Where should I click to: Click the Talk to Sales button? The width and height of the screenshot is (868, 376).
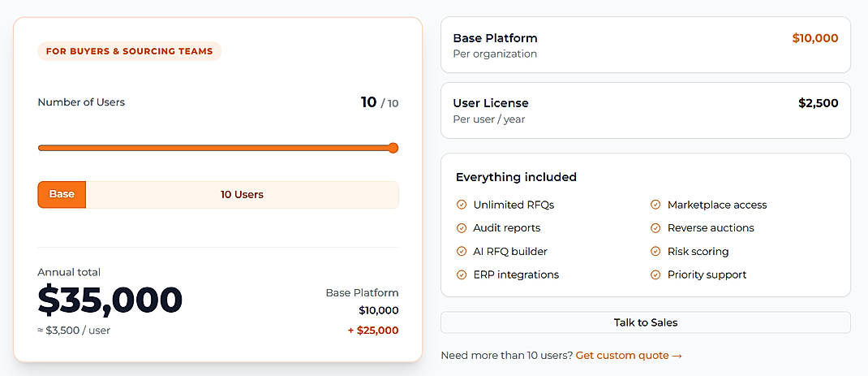point(646,322)
